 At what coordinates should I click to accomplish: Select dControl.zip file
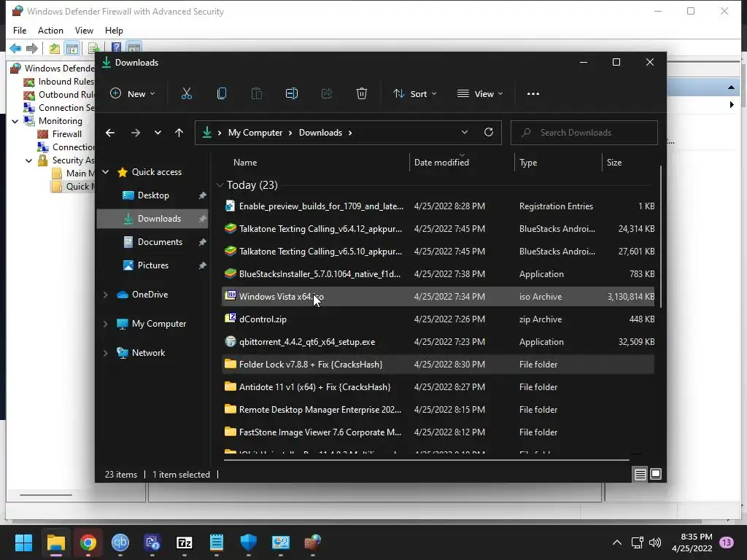point(438,319)
